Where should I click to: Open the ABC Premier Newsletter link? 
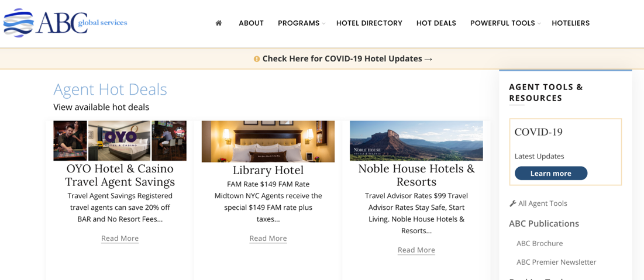[x=556, y=262]
